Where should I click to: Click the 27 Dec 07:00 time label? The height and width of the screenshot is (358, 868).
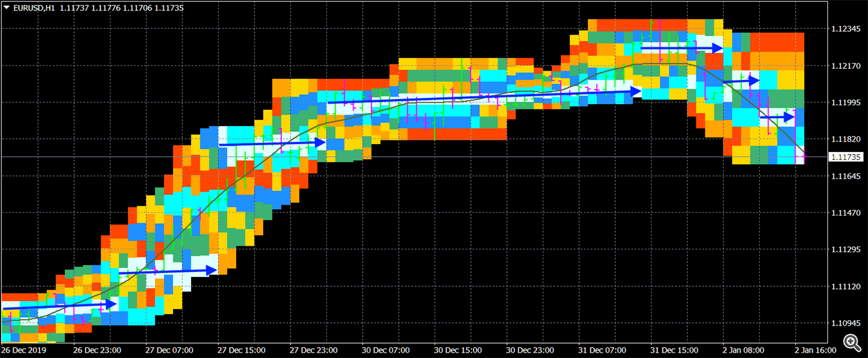coord(170,350)
